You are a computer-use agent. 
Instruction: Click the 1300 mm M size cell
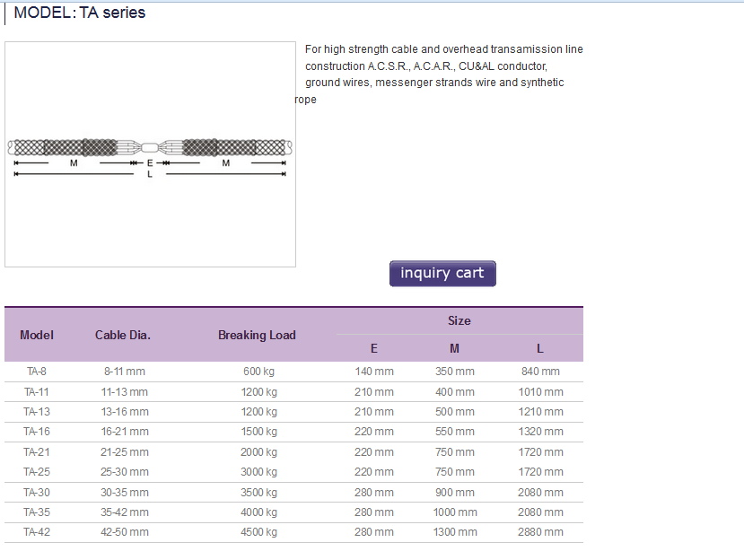(x=454, y=532)
